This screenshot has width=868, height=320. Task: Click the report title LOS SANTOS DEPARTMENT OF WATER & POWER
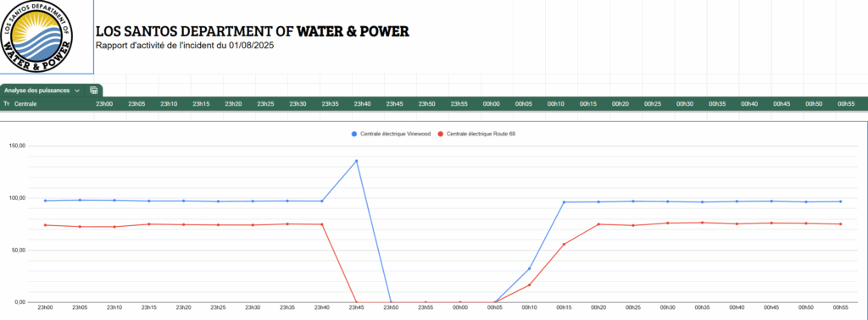253,31
